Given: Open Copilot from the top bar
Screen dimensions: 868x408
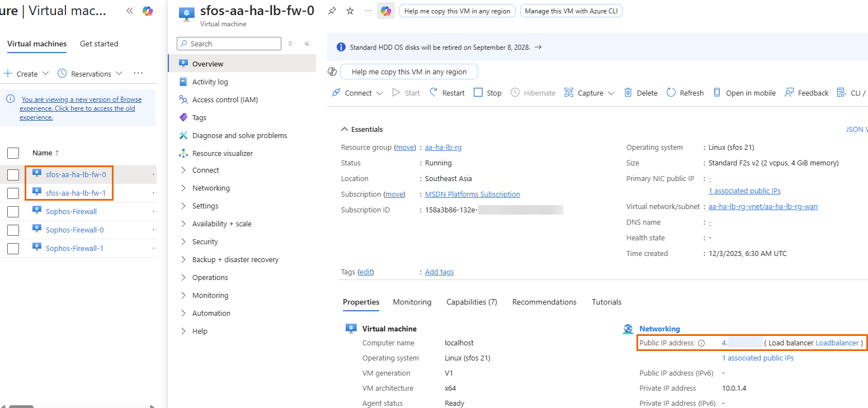Looking at the screenshot, I should 385,11.
